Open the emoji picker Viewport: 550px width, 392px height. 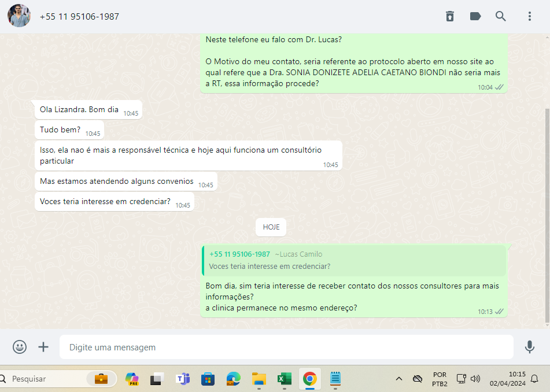coord(20,347)
